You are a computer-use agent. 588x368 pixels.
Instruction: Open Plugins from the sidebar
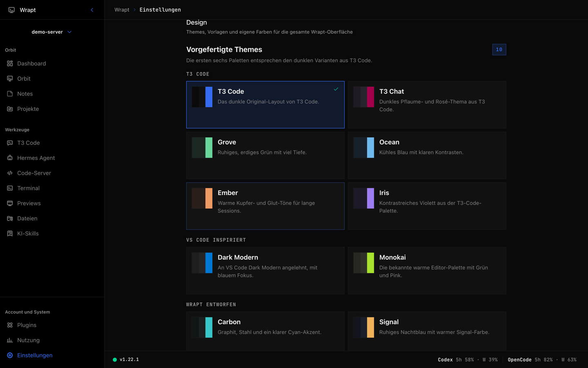pyautogui.click(x=52, y=325)
